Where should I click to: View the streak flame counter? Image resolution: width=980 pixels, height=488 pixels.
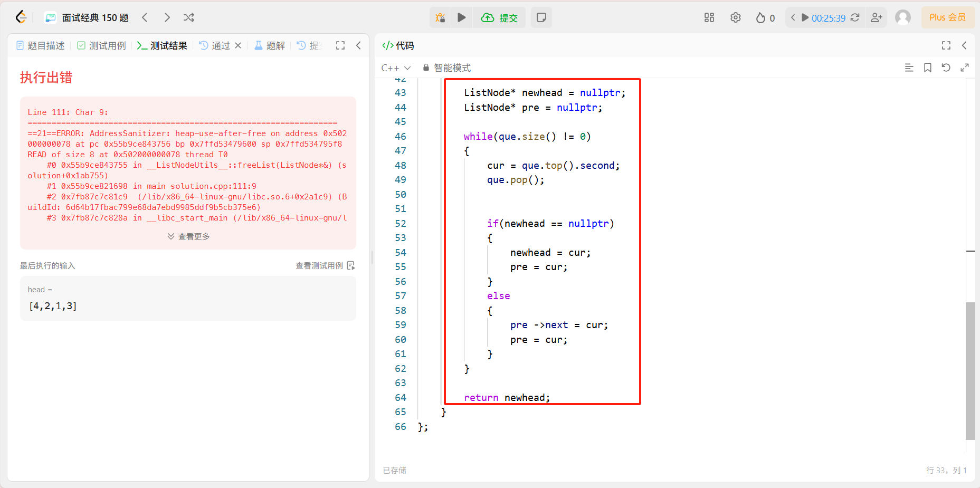[x=765, y=17]
